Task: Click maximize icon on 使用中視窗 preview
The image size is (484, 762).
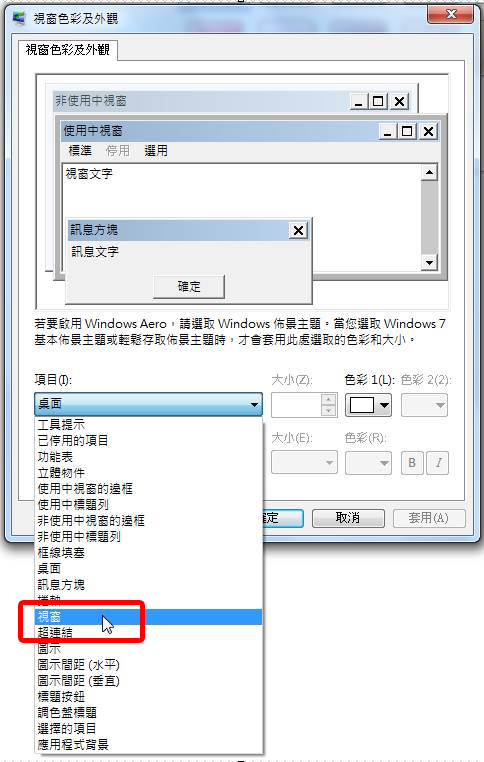Action: (407, 131)
